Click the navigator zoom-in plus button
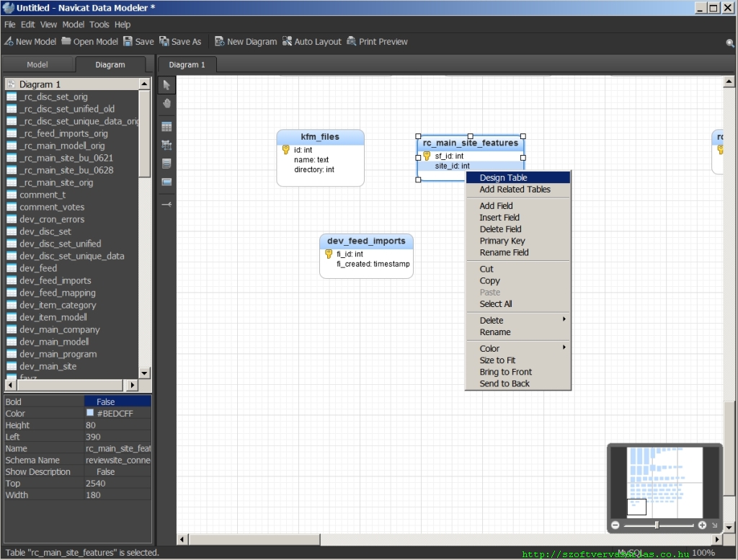Viewport: 738px width, 560px height. click(702, 525)
